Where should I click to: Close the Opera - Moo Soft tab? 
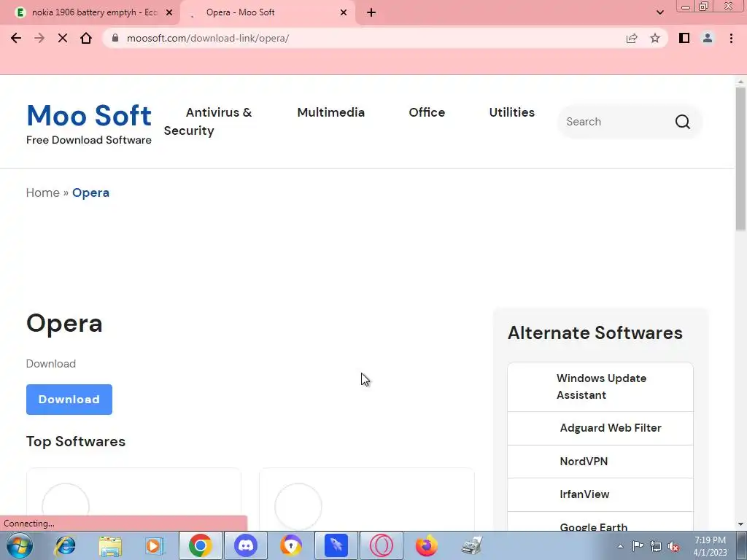(x=344, y=12)
